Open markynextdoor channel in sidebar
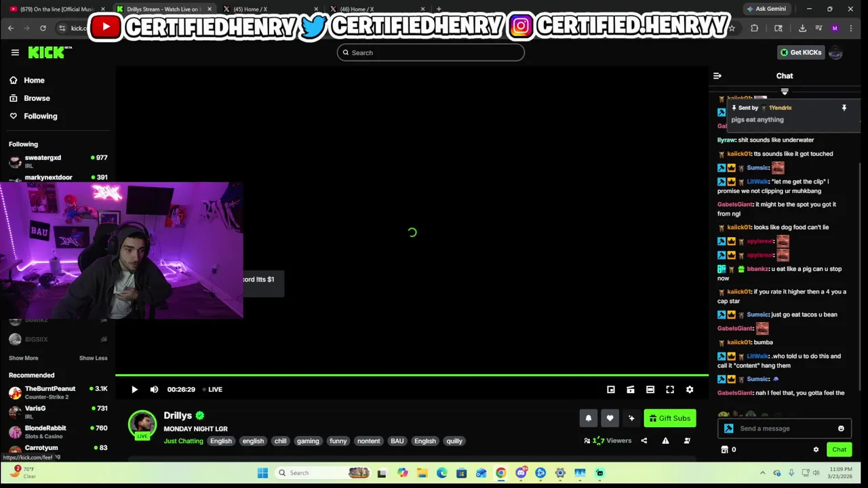 coord(58,177)
